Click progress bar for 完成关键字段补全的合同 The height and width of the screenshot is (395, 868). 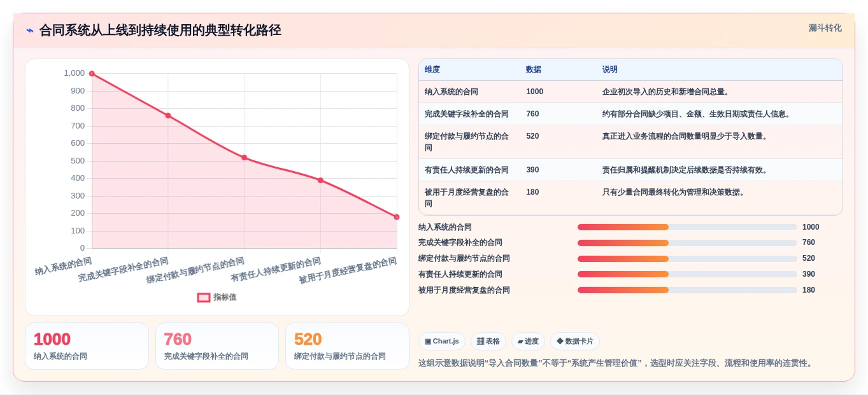(x=687, y=243)
